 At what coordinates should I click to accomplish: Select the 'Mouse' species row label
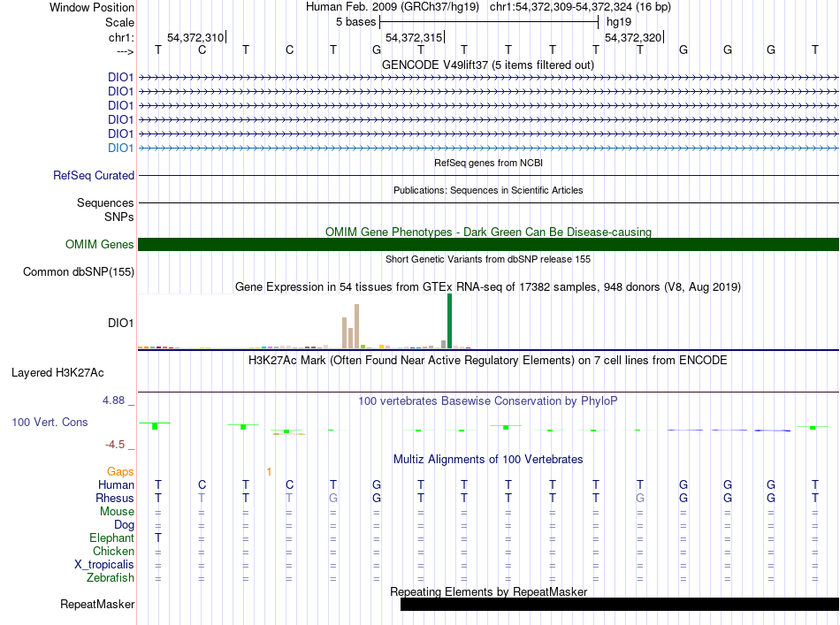117,512
